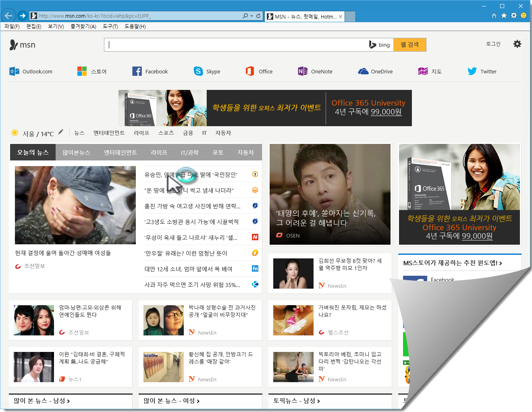Select the 엔터테인먼트 news tab
532x412 pixels.
pos(121,152)
